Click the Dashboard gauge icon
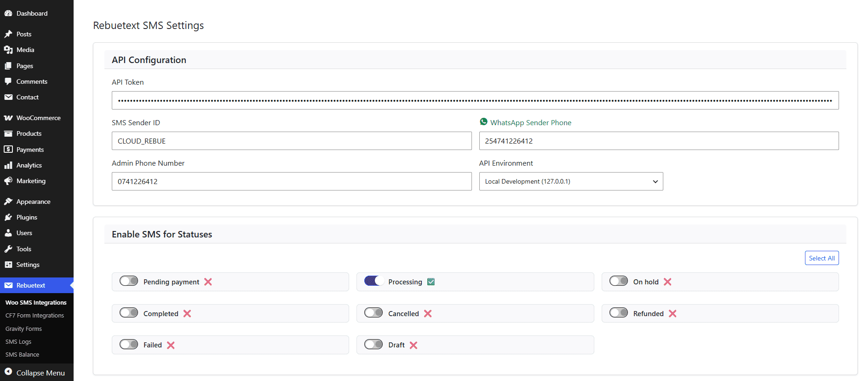Viewport: 868px width, 381px height. (x=8, y=13)
